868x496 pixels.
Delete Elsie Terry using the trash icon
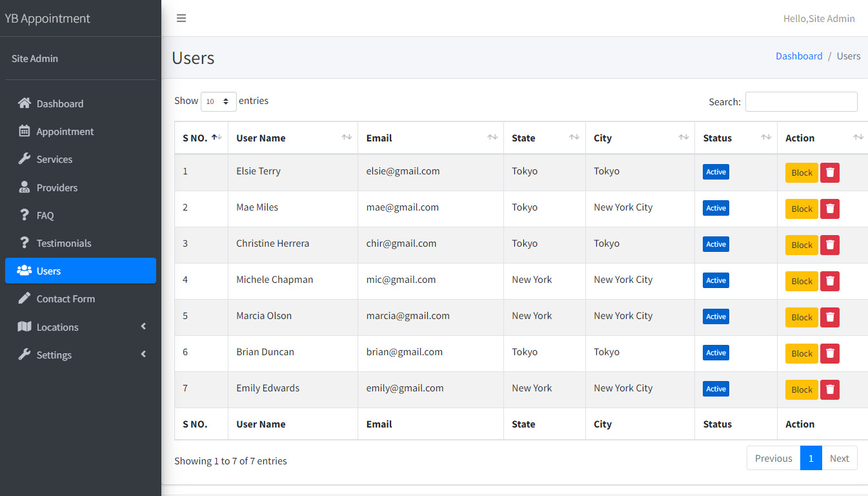coord(830,172)
